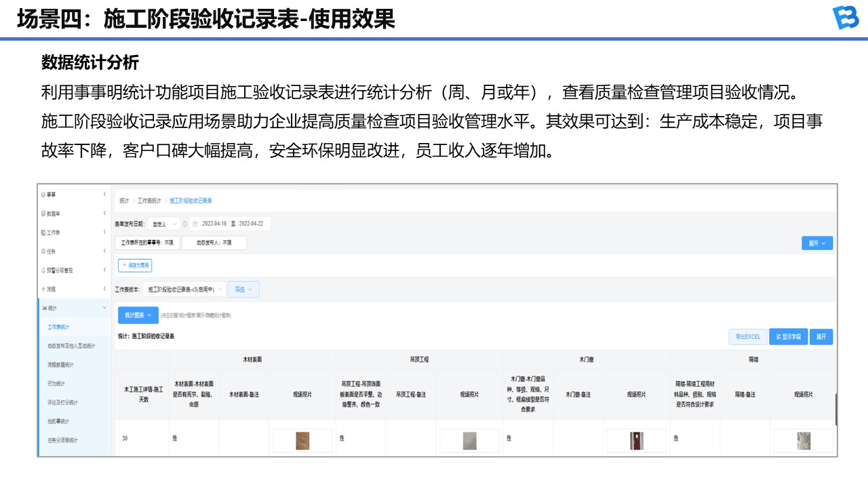Expand the 筛选 filter dropdown
868x488 pixels.
[243, 289]
